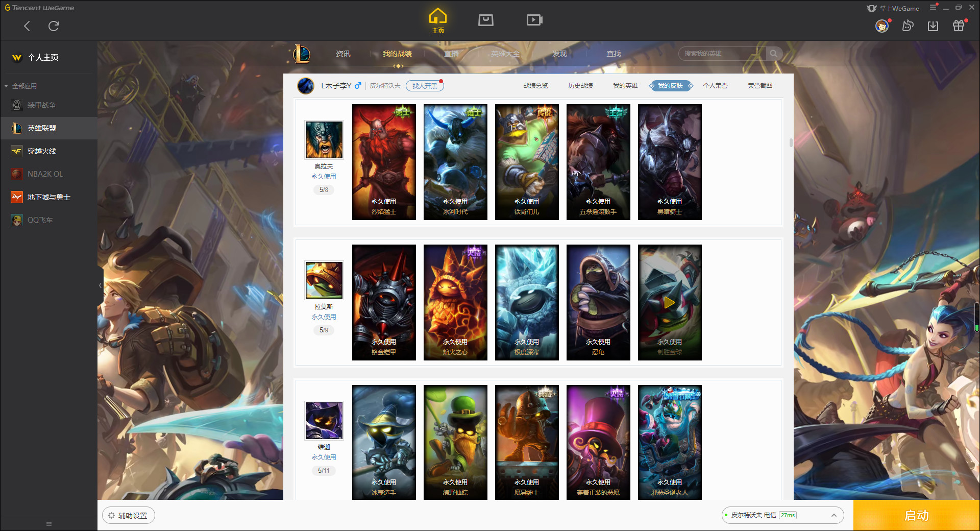Open the friends chat icon
980x531 pixels.
[908, 26]
